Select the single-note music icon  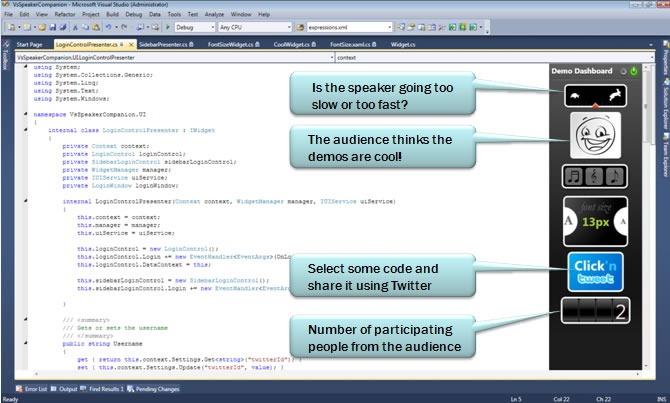coord(614,176)
